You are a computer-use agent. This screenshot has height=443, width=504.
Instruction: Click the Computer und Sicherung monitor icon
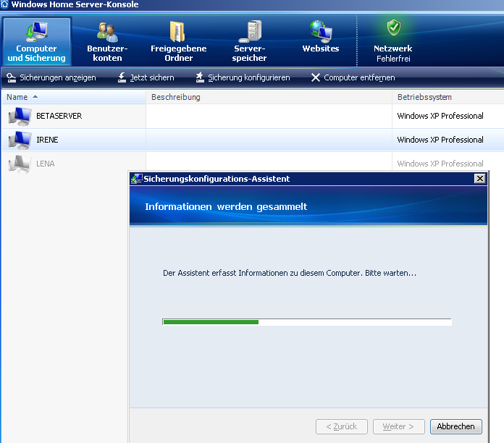tap(37, 31)
